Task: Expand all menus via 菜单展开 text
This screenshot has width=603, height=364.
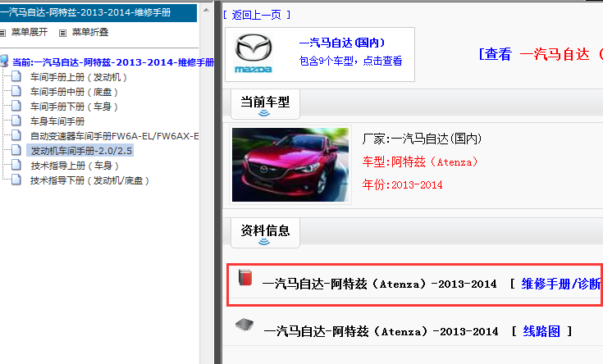Action: pos(30,32)
